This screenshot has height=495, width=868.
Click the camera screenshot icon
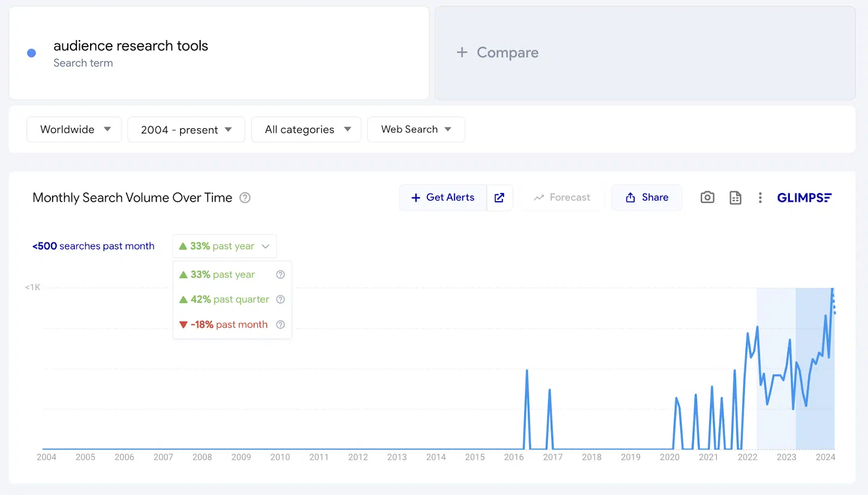tap(707, 197)
